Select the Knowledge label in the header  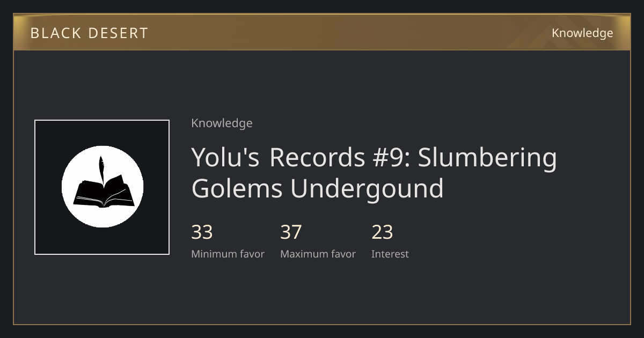[x=582, y=33]
